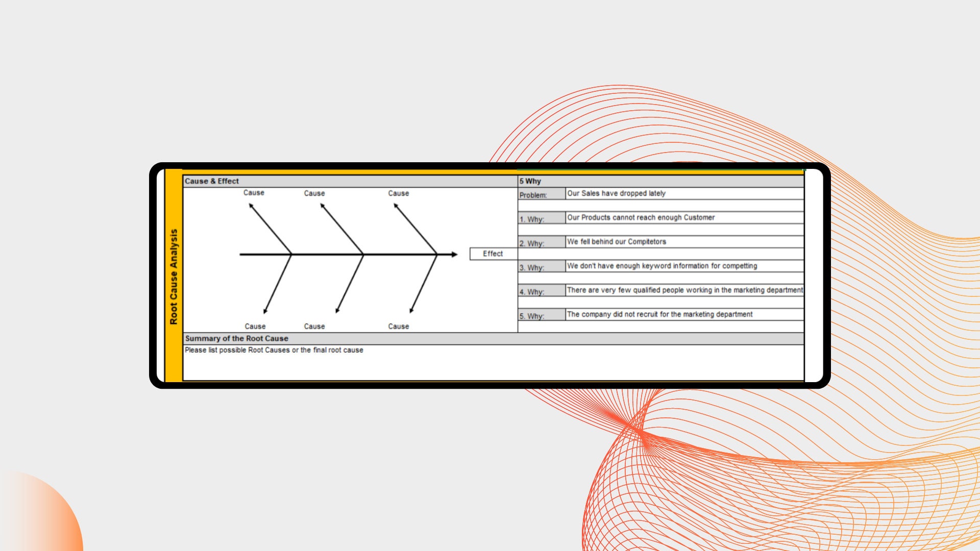Click the Summary of the Root Cause header

[236, 338]
